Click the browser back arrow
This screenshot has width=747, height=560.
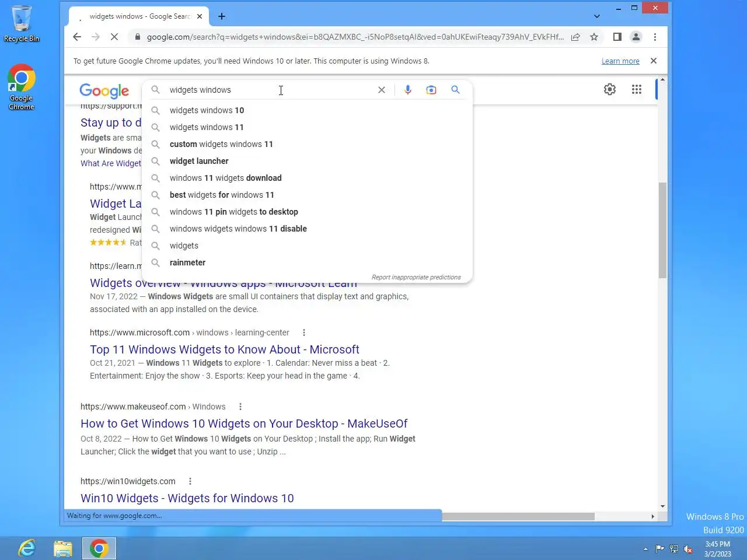(77, 37)
